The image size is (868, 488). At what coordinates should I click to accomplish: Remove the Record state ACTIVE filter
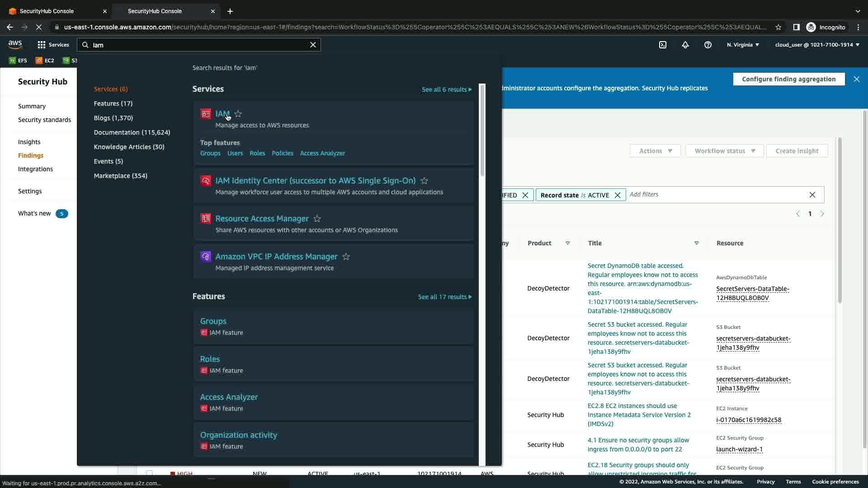click(617, 195)
